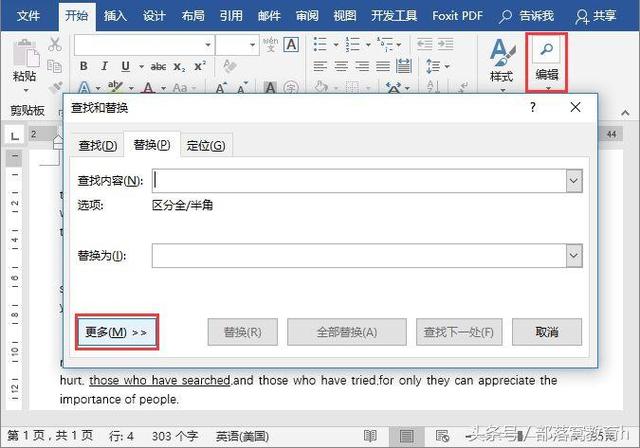Toggle subscript formatting
The width and height of the screenshot is (640, 448).
coord(179,67)
